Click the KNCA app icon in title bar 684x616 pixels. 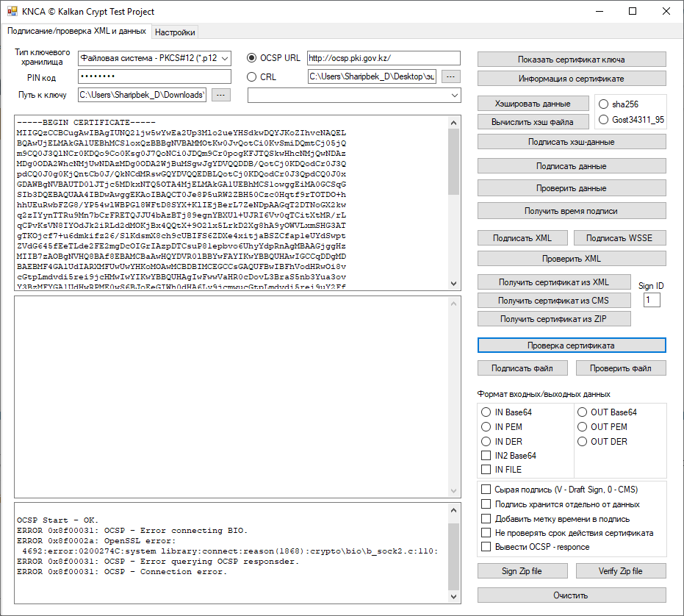[x=12, y=12]
